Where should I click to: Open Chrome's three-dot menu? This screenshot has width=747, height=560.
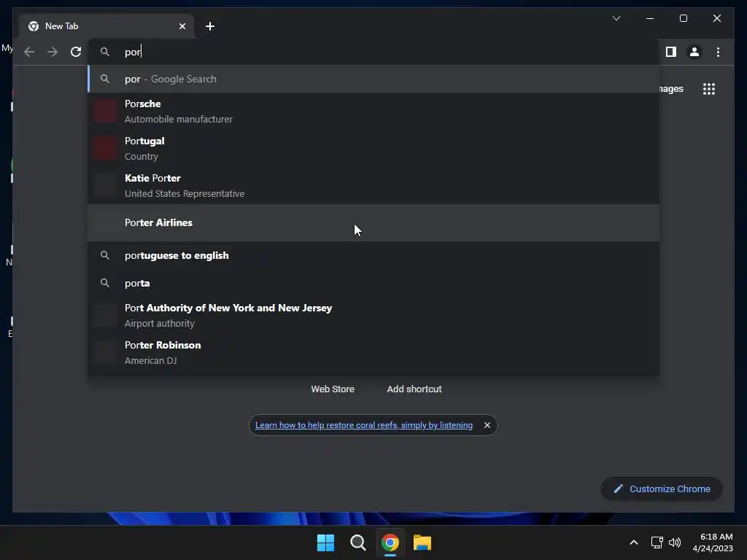tap(718, 52)
